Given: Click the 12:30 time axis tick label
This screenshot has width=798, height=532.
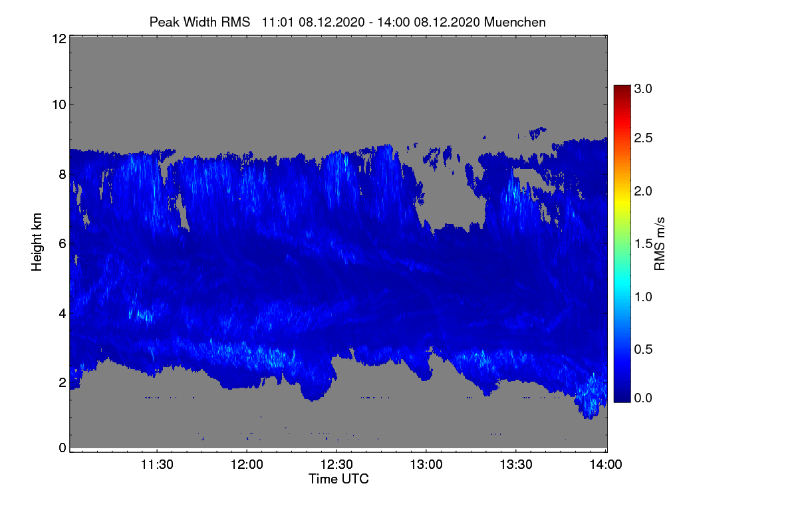Looking at the screenshot, I should pos(336,465).
